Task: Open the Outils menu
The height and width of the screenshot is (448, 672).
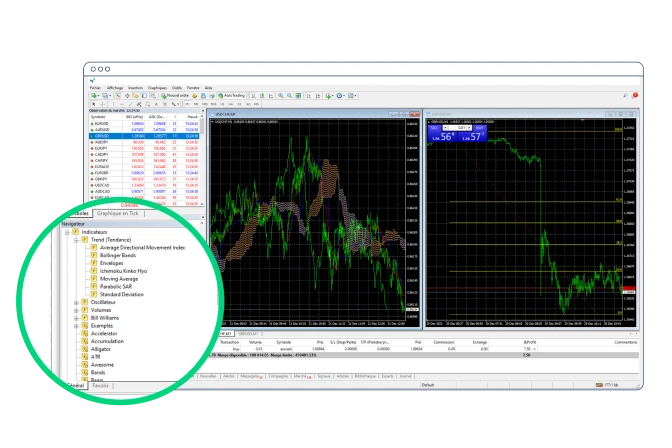Action: point(177,87)
